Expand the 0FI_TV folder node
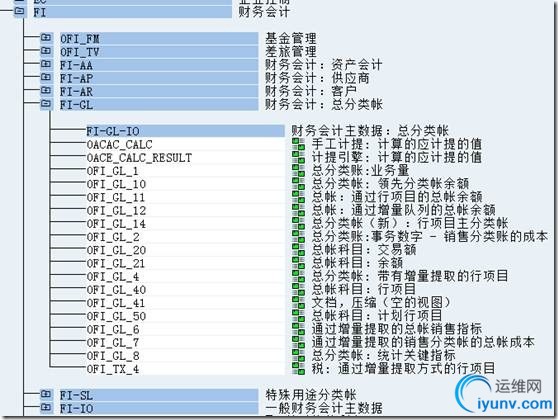This screenshot has width=558, height=420. (x=46, y=51)
